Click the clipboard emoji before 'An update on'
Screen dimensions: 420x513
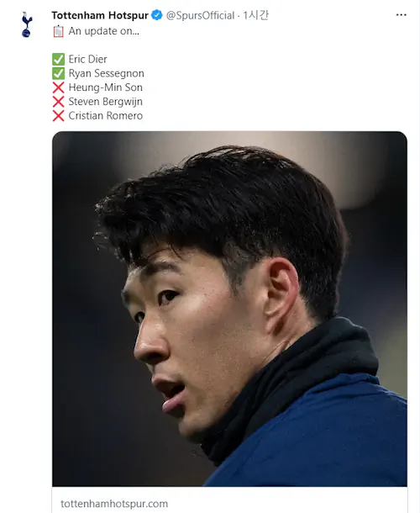58,31
